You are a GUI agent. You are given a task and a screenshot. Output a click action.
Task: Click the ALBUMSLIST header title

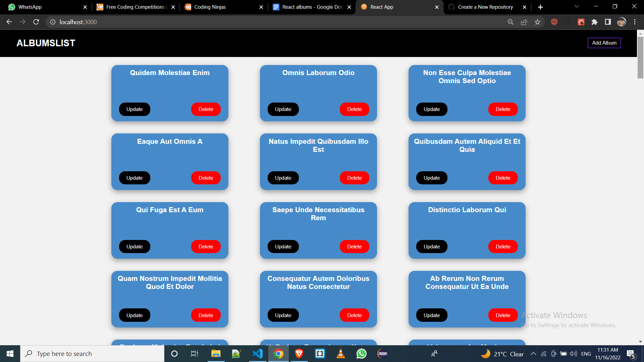(x=46, y=43)
